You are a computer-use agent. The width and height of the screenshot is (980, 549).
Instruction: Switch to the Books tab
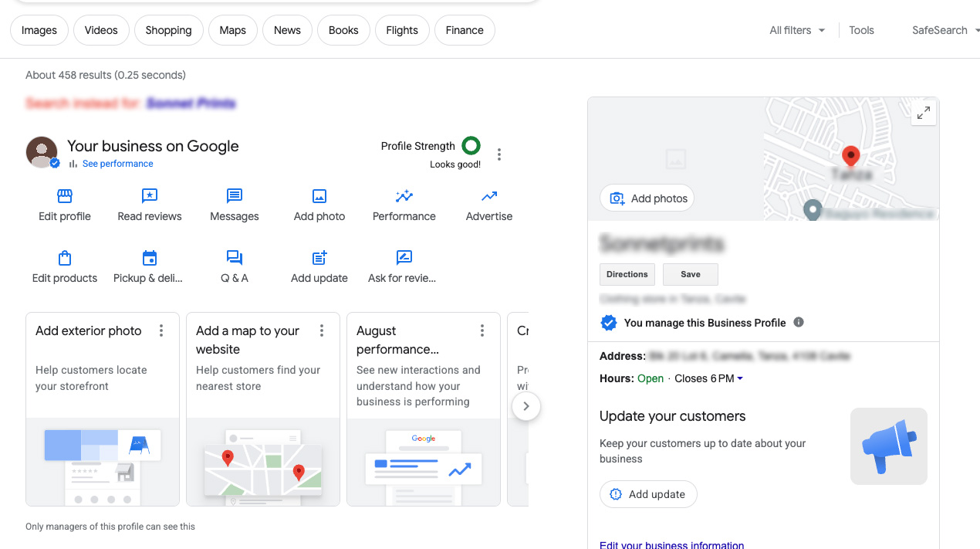click(x=343, y=30)
